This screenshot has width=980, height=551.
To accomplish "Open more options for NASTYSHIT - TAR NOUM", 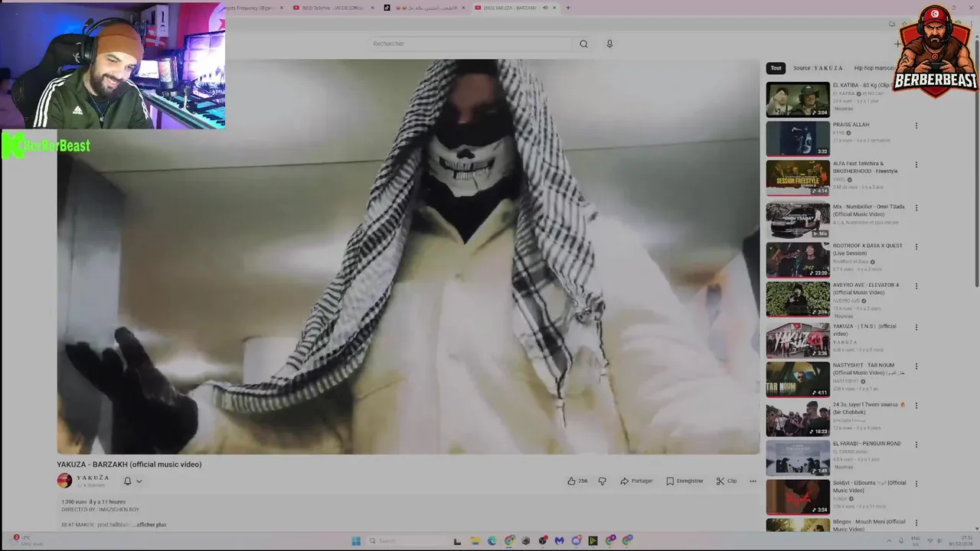I will pyautogui.click(x=916, y=367).
